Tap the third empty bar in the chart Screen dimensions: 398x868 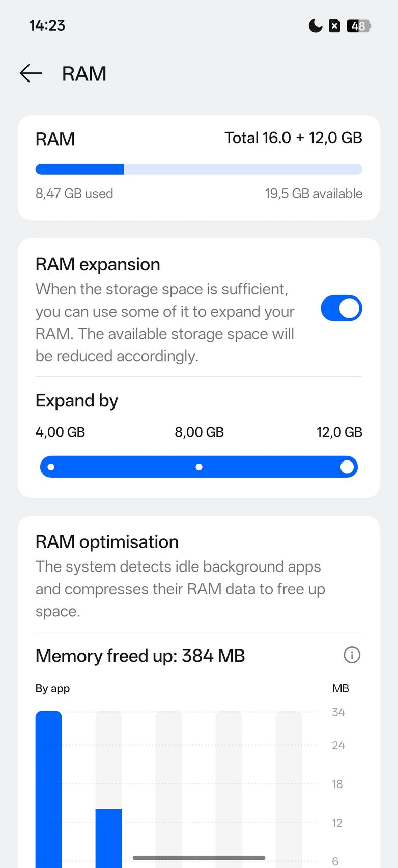[x=169, y=790]
